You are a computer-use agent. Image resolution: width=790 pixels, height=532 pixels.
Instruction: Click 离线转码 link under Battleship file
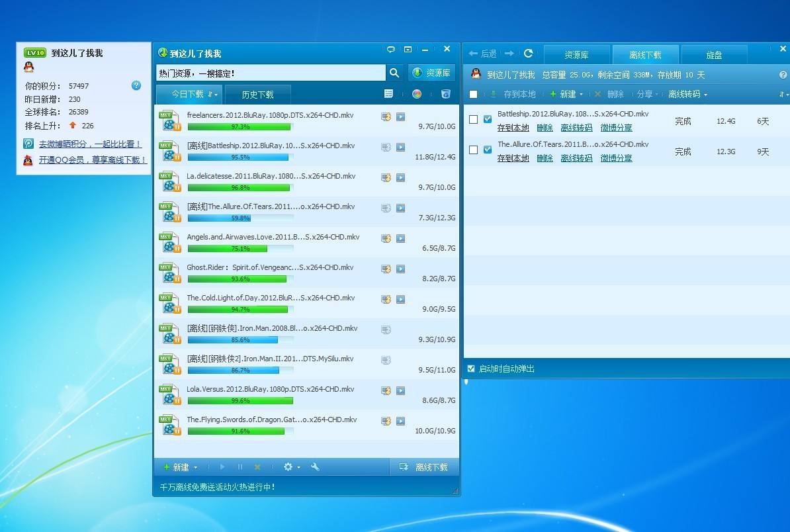[x=576, y=128]
